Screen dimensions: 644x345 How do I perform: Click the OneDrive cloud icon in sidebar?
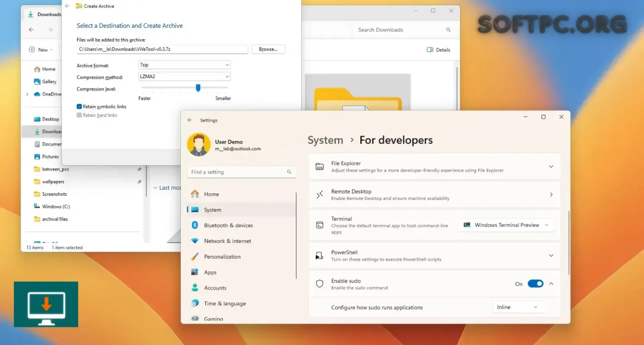pyautogui.click(x=37, y=94)
